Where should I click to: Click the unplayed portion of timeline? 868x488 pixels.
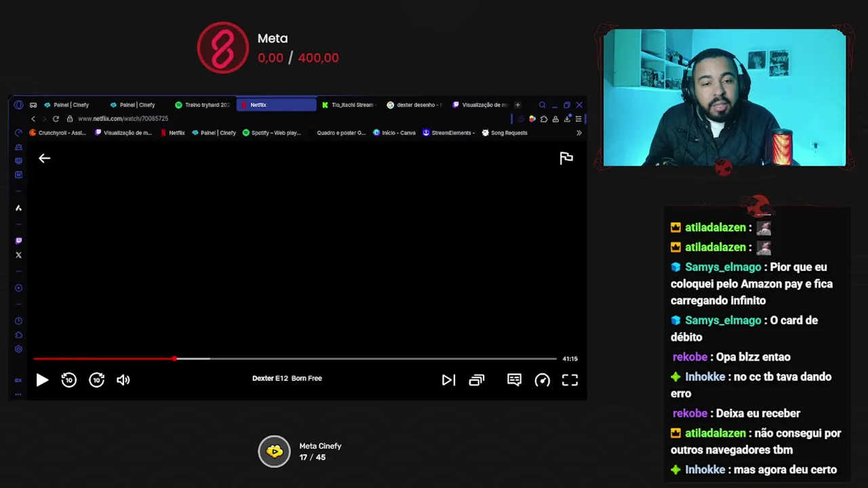point(383,359)
